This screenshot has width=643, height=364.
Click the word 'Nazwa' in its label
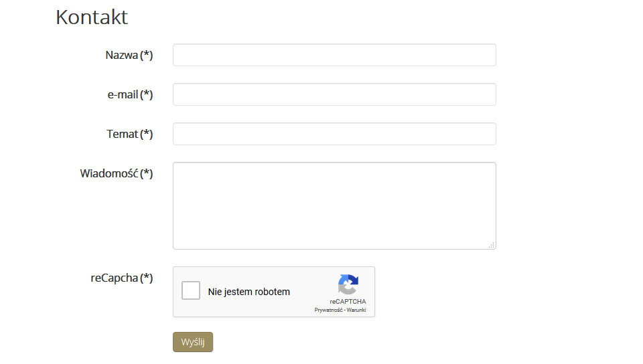(x=122, y=56)
